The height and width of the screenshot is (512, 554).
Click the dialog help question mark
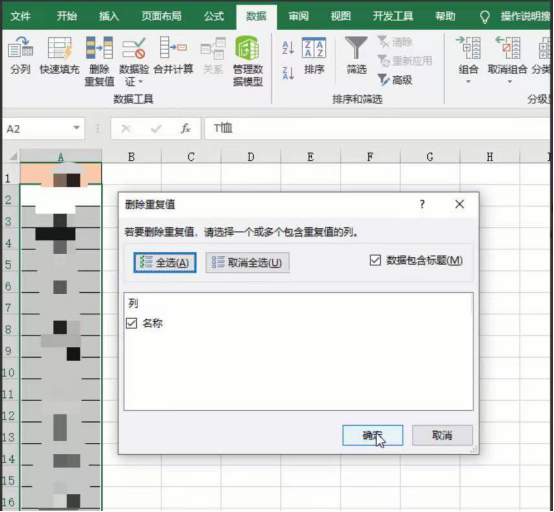coord(422,204)
